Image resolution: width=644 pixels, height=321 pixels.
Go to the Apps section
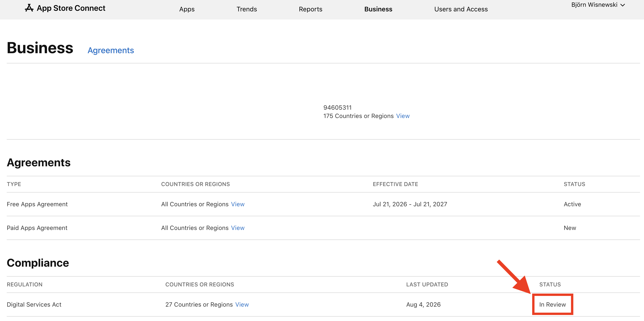[x=187, y=9]
